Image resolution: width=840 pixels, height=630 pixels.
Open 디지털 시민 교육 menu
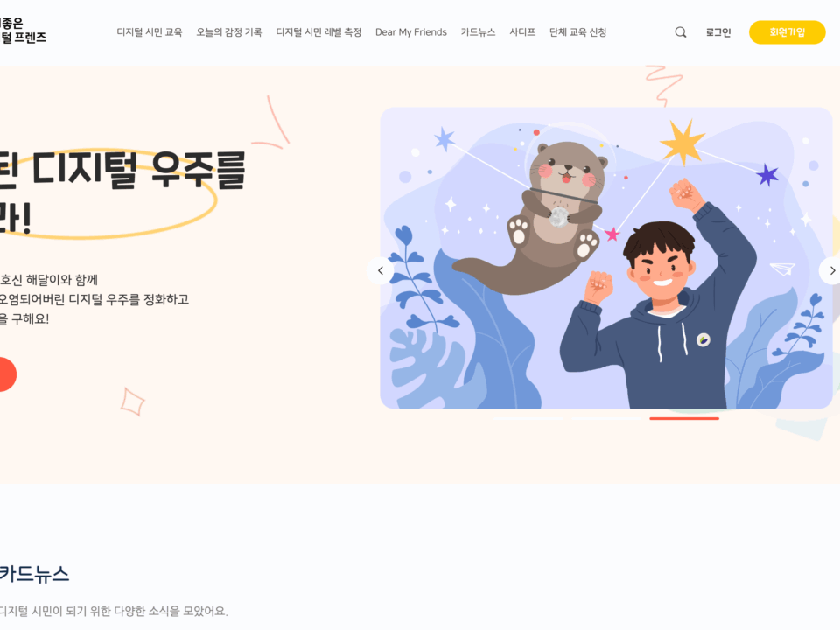point(150,32)
